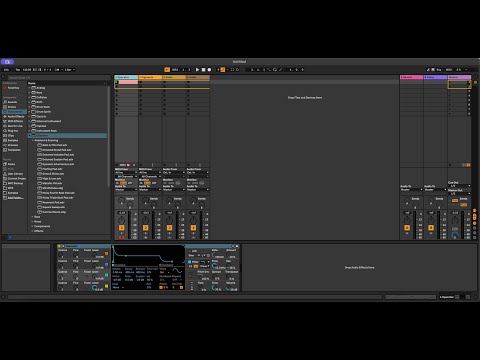
Task: Select the Drums browser category
Action: click(12, 107)
